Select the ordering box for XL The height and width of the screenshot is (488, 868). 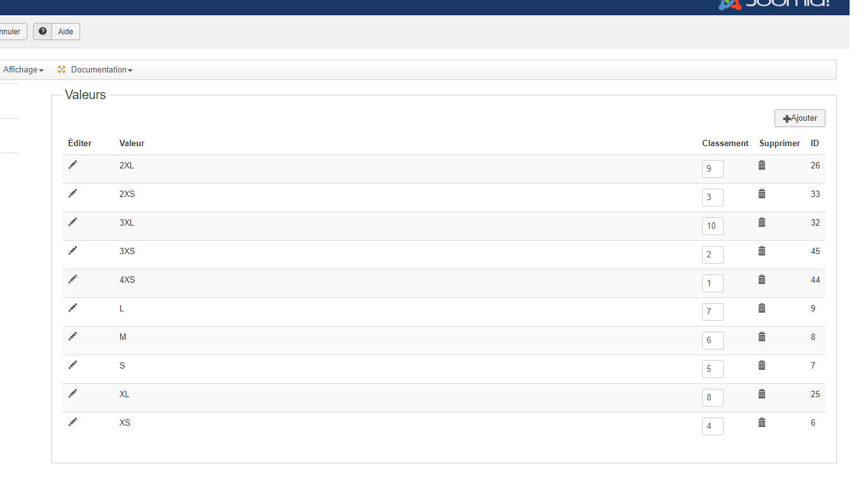[x=712, y=398]
